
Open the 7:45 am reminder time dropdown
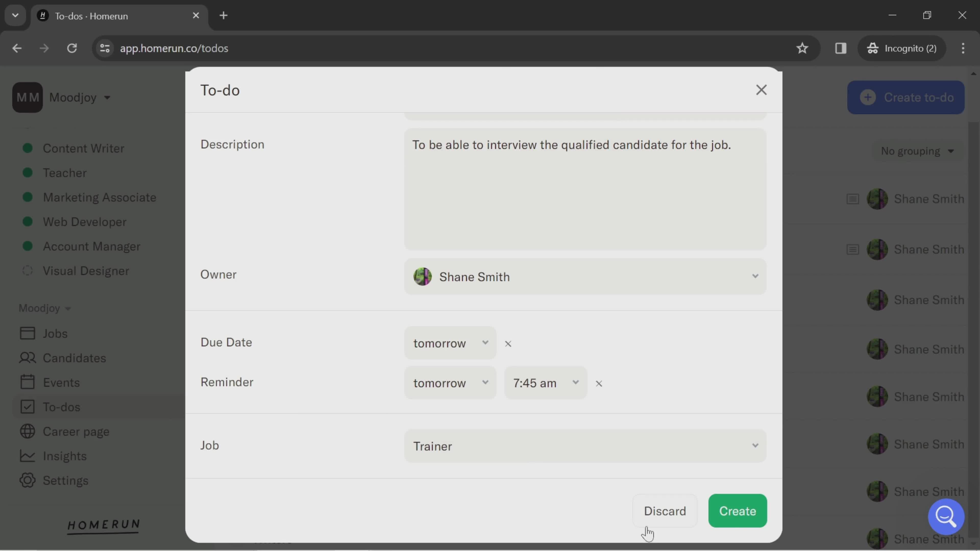click(546, 383)
